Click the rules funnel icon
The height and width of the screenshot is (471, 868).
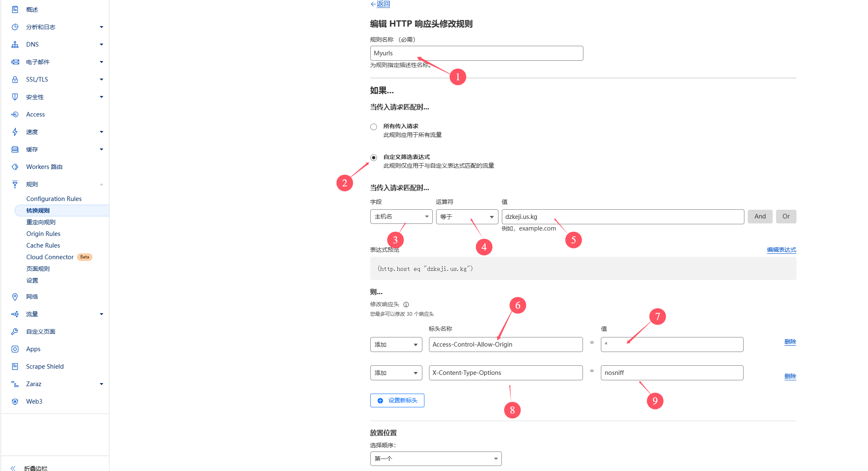[x=15, y=184]
